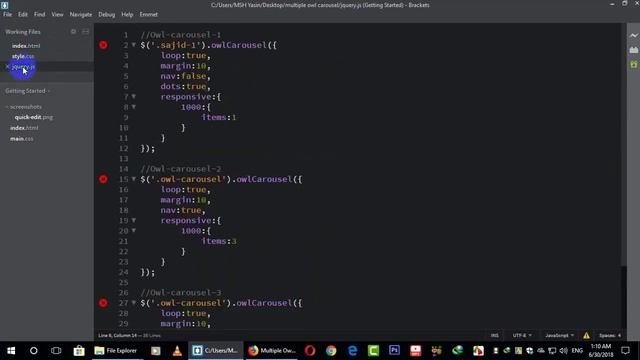Collapse code fold arrow on line 19

(x=133, y=220)
